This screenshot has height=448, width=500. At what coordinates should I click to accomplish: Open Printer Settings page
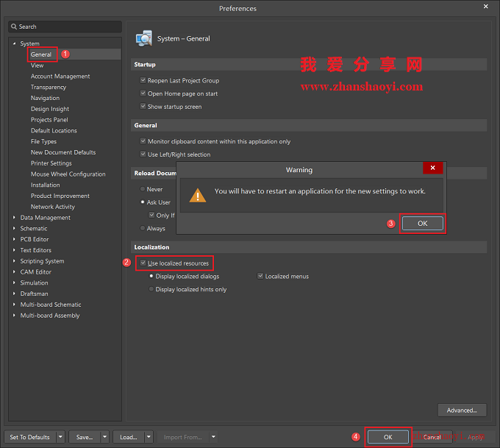[51, 163]
